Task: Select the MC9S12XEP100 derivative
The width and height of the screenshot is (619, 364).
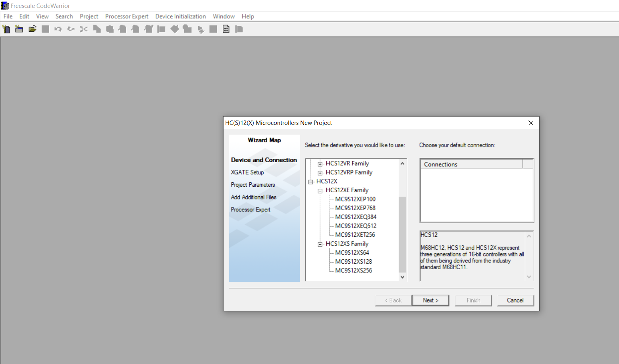Action: pos(355,199)
